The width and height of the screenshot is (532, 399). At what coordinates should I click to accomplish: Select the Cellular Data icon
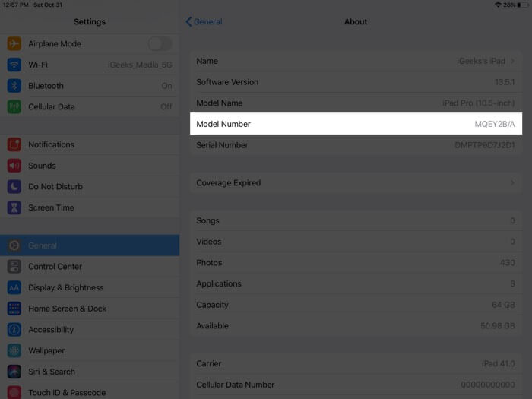point(14,107)
